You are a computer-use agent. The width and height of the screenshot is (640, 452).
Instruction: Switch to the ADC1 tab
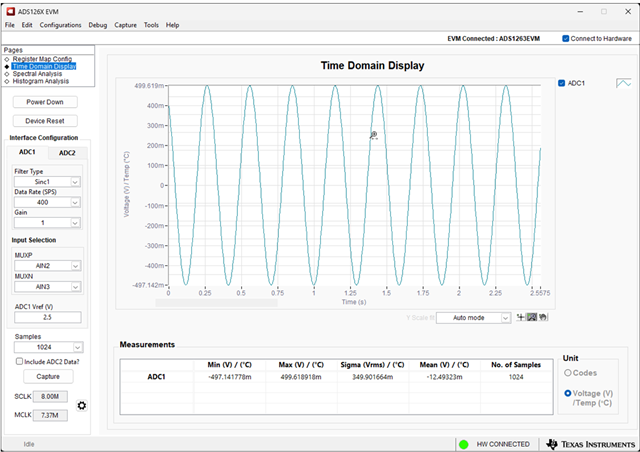click(27, 152)
